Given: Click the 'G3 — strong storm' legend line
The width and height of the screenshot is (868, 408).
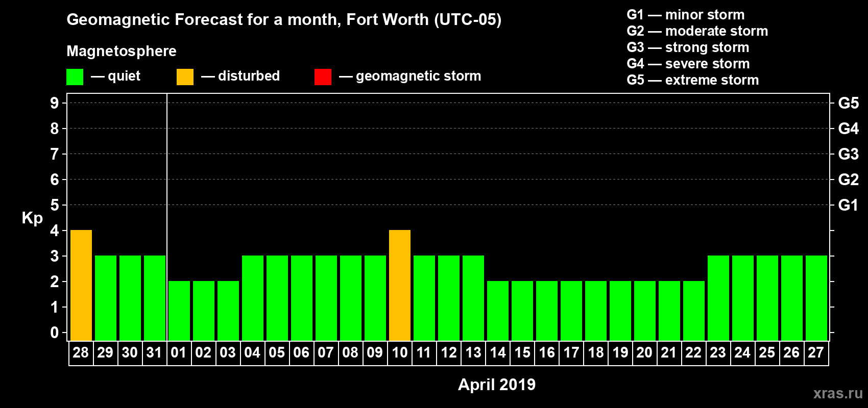Looking at the screenshot, I should click(x=688, y=47).
